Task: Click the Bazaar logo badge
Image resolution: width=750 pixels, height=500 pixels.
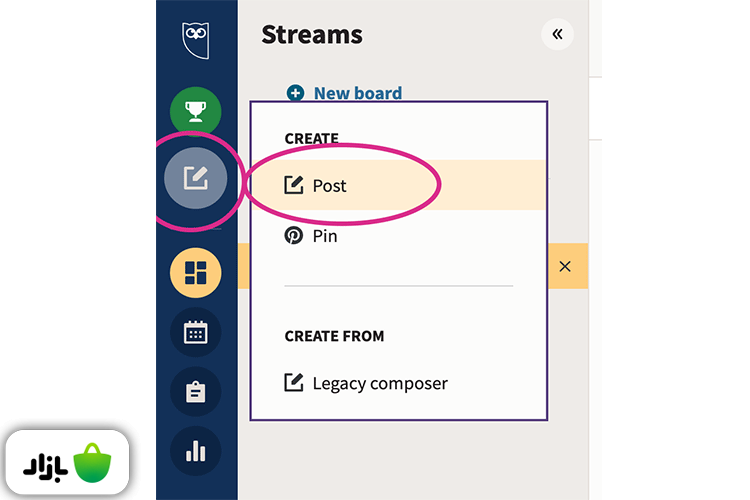Action: pos(69,464)
